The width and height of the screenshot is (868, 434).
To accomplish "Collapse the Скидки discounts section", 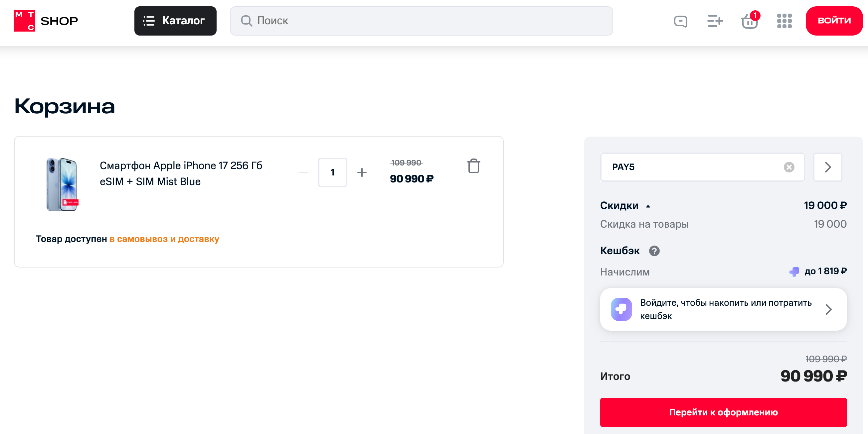I will (648, 206).
